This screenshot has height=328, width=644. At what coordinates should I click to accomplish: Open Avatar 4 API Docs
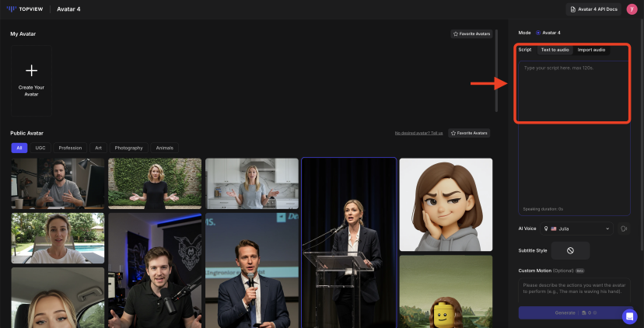[x=593, y=9]
